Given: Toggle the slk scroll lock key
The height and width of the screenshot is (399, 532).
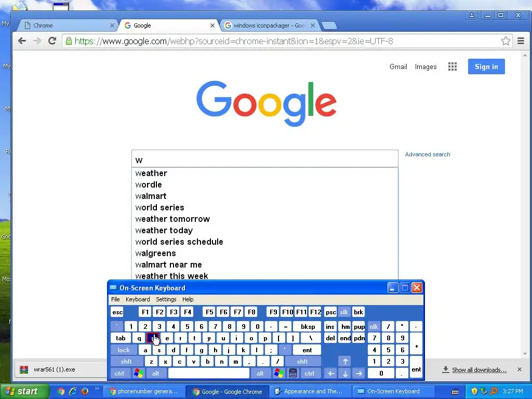Looking at the screenshot, I should point(344,312).
